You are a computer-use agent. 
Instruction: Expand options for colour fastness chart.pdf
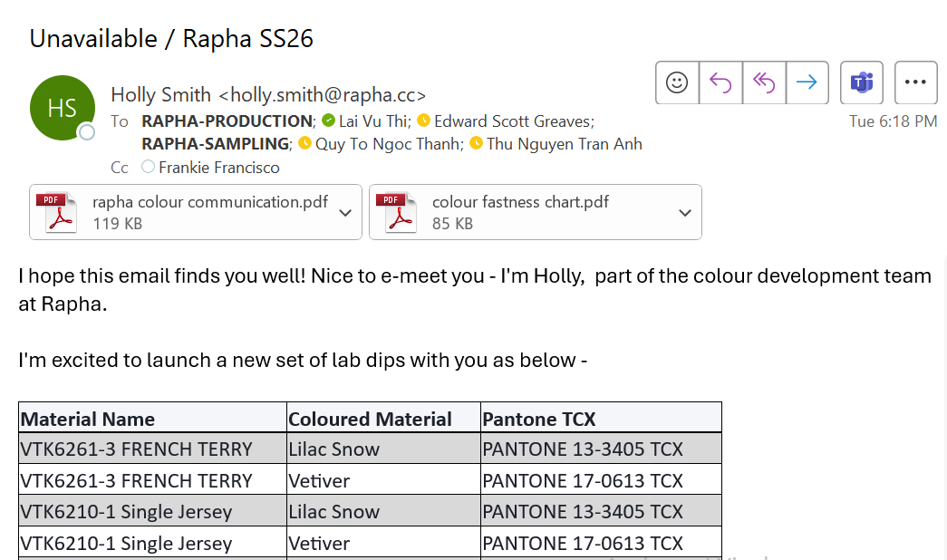pos(685,213)
